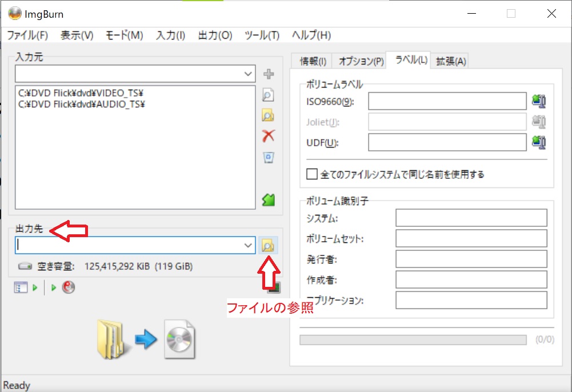Screen dimensions: 572x392
Task: Click the second green play arrow icon
Action: [x=54, y=287]
